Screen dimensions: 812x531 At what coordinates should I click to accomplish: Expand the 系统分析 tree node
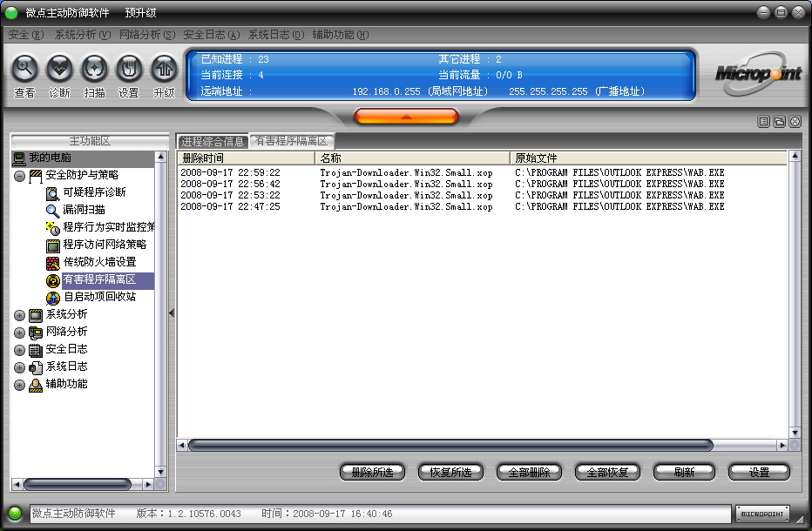20,316
